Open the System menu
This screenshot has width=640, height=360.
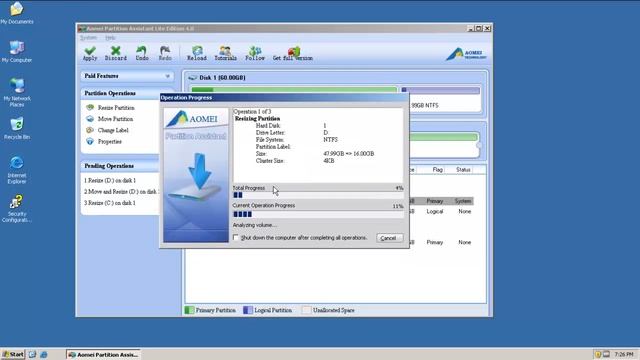[88, 38]
